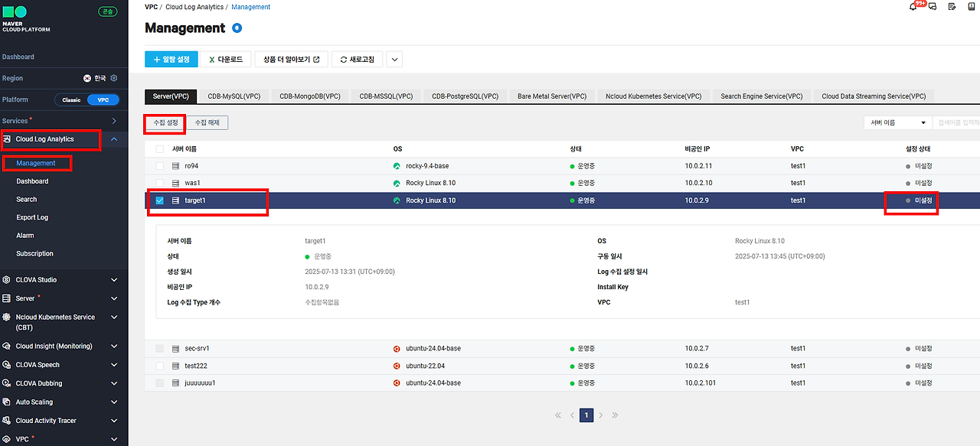This screenshot has height=446, width=980.
Task: Collapse the Cloud Log Analytics section
Action: point(114,139)
